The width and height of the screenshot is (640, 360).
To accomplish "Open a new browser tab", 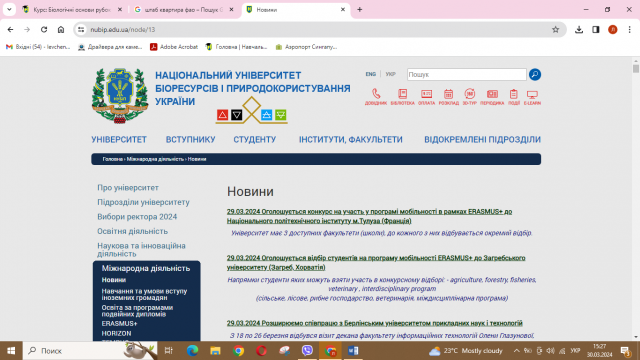I will click(x=360, y=9).
